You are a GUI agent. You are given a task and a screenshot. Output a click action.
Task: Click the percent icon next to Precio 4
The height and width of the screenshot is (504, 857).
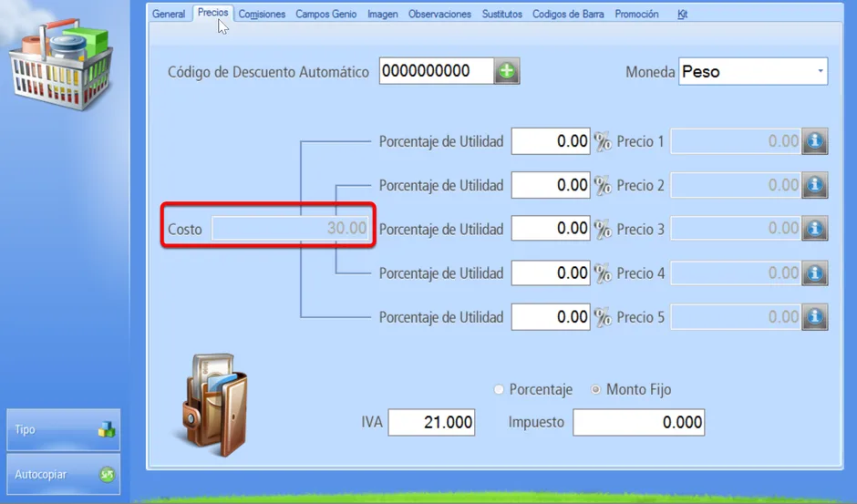[x=603, y=273]
